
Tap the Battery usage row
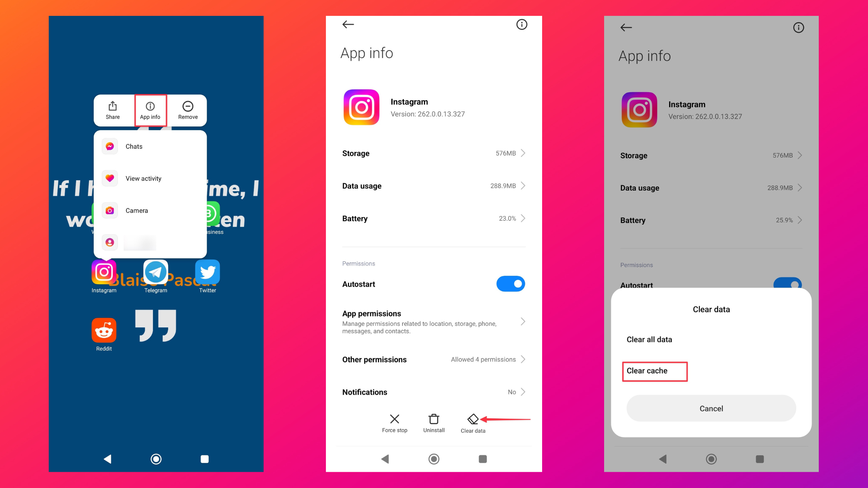tap(433, 218)
